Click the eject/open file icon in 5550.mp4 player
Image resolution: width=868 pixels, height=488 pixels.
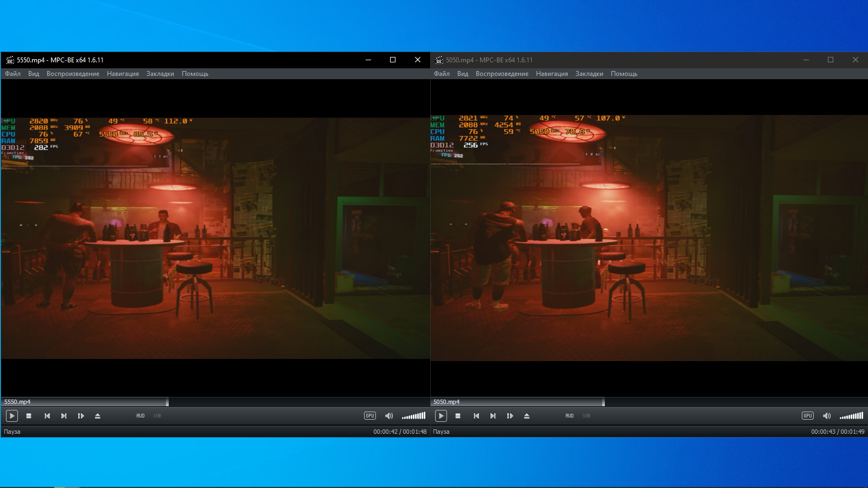[x=98, y=416]
